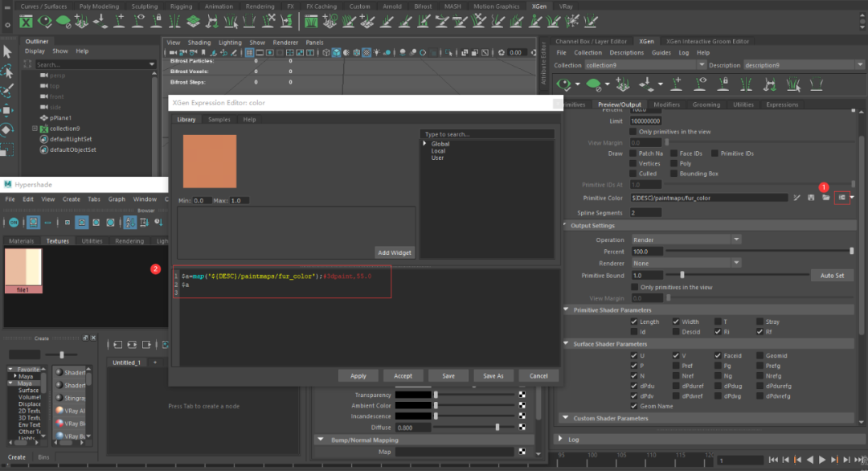The height and width of the screenshot is (471, 868).
Task: Open the Description dropdown showing description9
Action: pos(804,65)
